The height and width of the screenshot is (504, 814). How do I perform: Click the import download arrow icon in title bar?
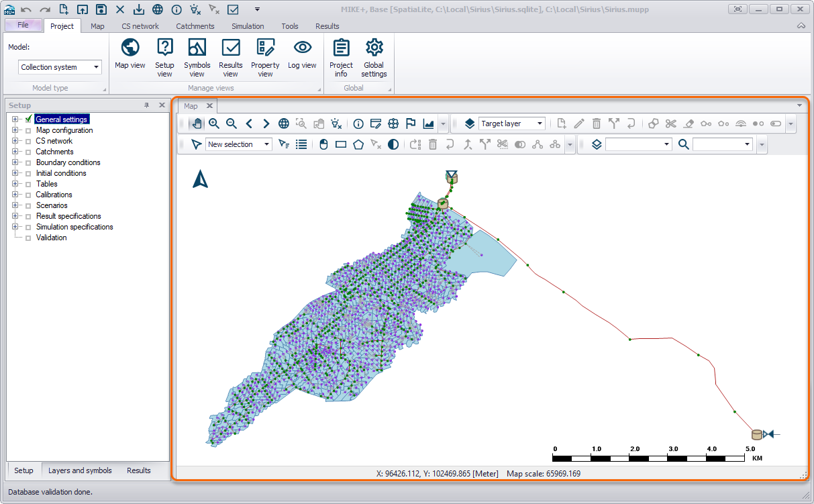[138, 9]
